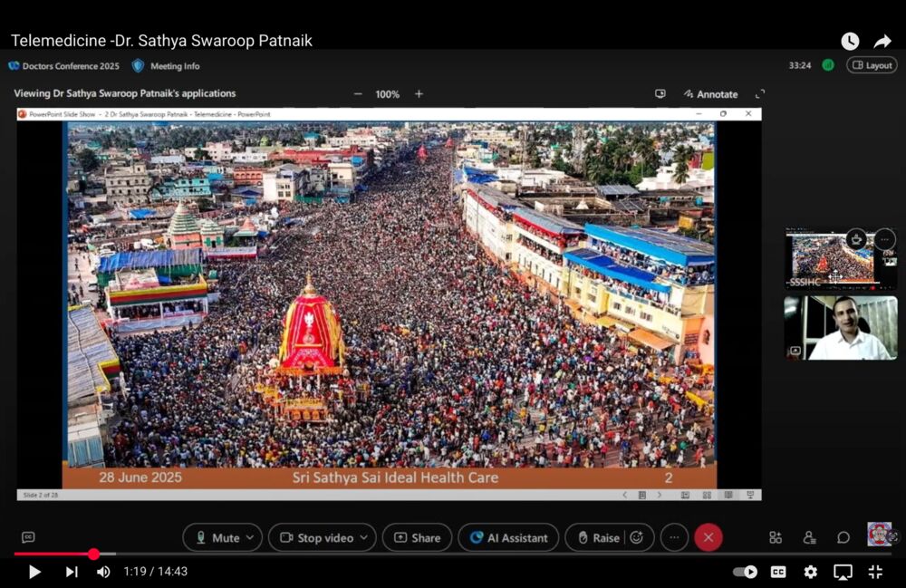
Task: Expand the Mute audio options arrow
Action: pos(250,538)
